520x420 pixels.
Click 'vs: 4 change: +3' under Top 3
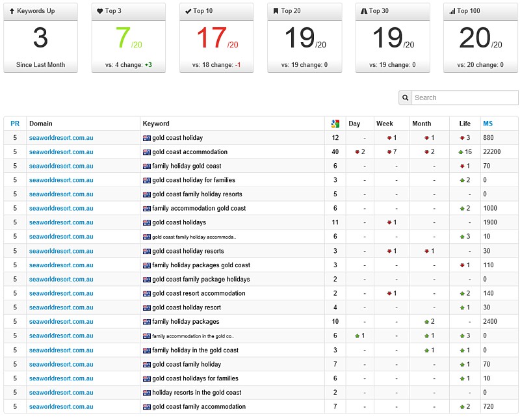click(129, 65)
